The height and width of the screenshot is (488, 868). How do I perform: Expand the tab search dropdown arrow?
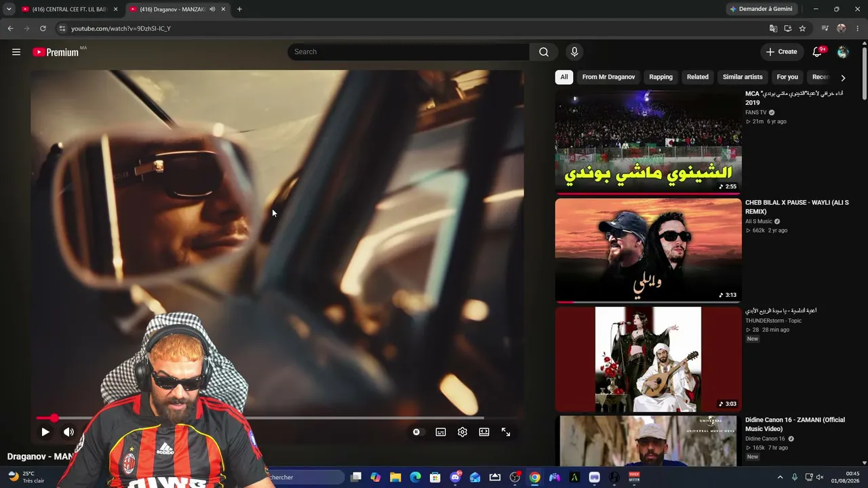(x=9, y=9)
